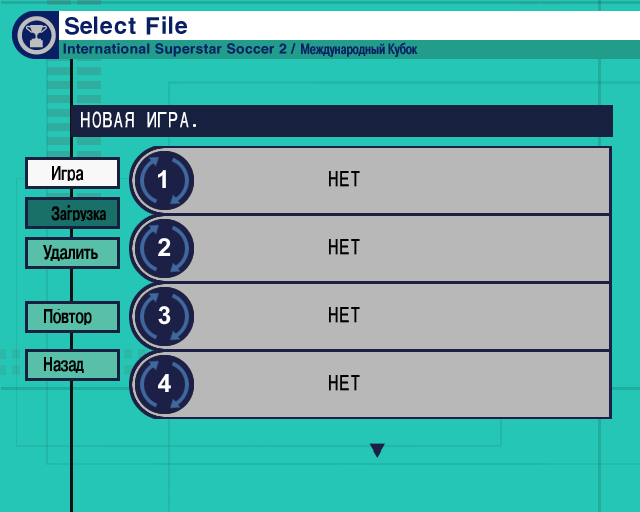The height and width of the screenshot is (512, 640).
Task: Show more slots with the down arrow
Action: click(x=377, y=450)
